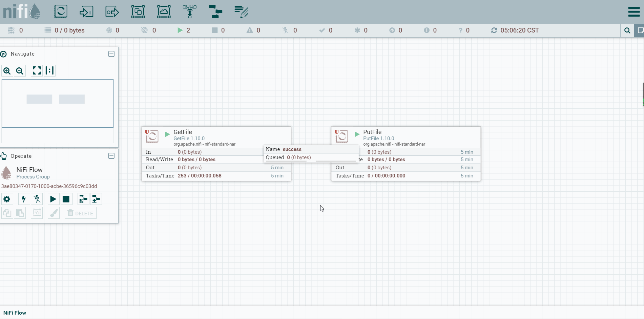The height and width of the screenshot is (319, 644).
Task: Start the flow with the play button
Action: (53, 199)
